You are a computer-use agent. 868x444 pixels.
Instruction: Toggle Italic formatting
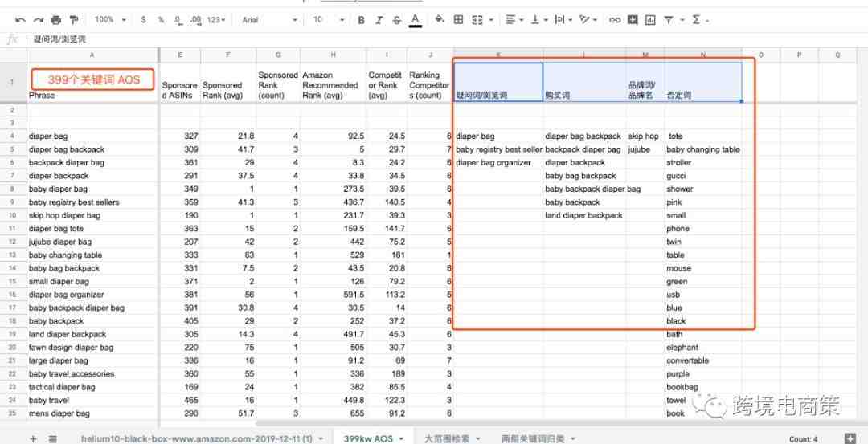click(379, 19)
